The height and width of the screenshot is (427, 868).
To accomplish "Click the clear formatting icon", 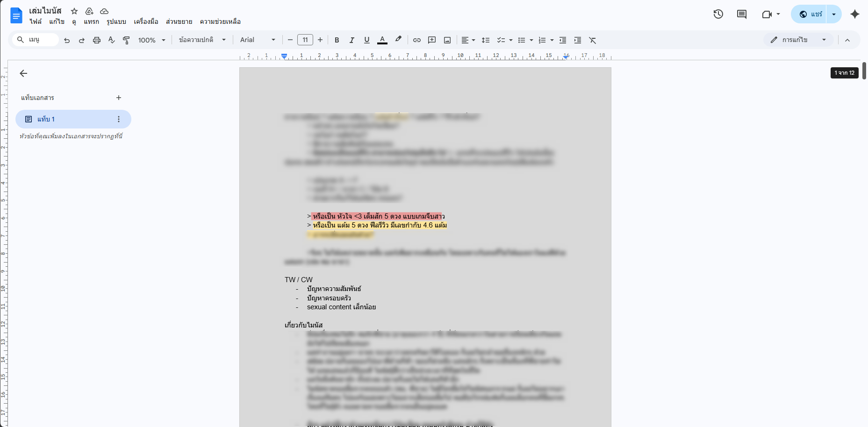I will [593, 40].
